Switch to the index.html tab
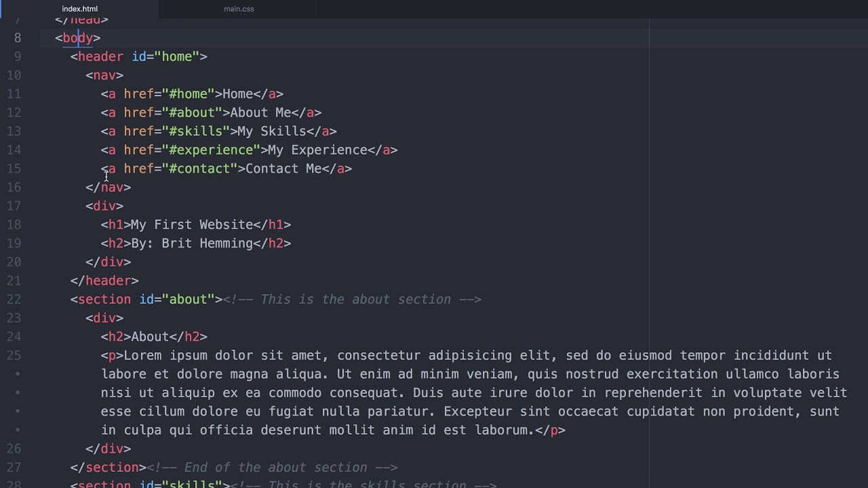The height and width of the screenshot is (488, 868). click(79, 9)
